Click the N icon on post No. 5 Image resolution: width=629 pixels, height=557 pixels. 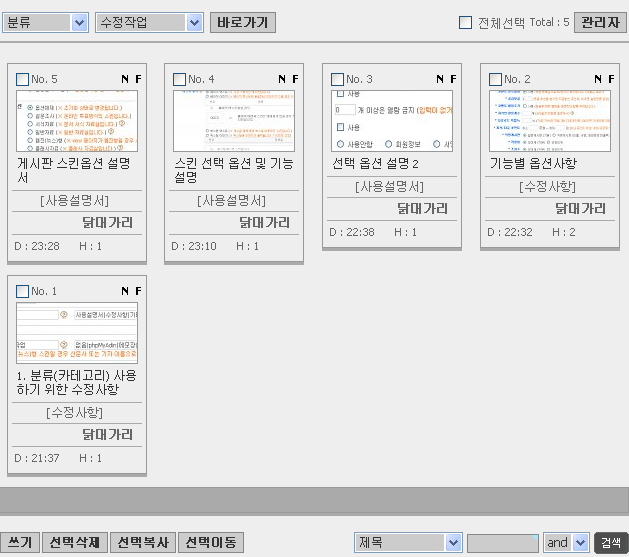(x=125, y=79)
